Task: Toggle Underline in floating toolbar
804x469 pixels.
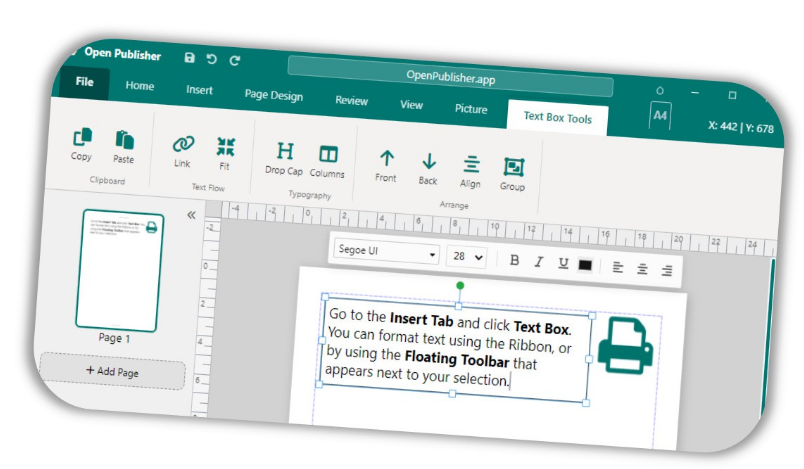Action: point(563,263)
